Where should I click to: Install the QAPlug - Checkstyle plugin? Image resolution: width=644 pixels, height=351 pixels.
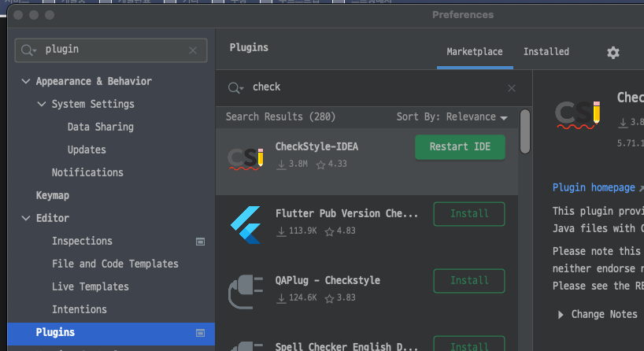coord(469,281)
